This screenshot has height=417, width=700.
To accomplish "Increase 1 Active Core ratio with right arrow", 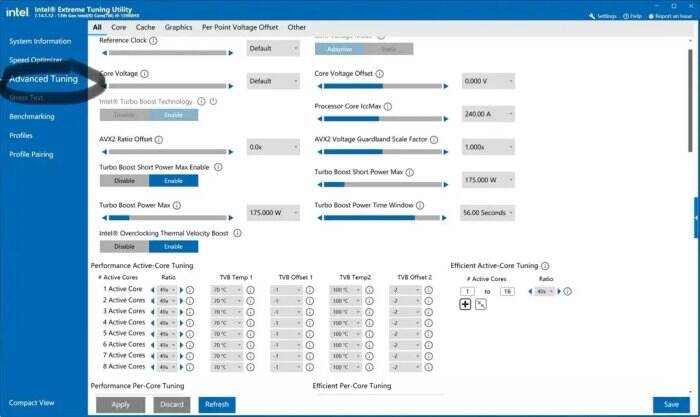I will (181, 290).
